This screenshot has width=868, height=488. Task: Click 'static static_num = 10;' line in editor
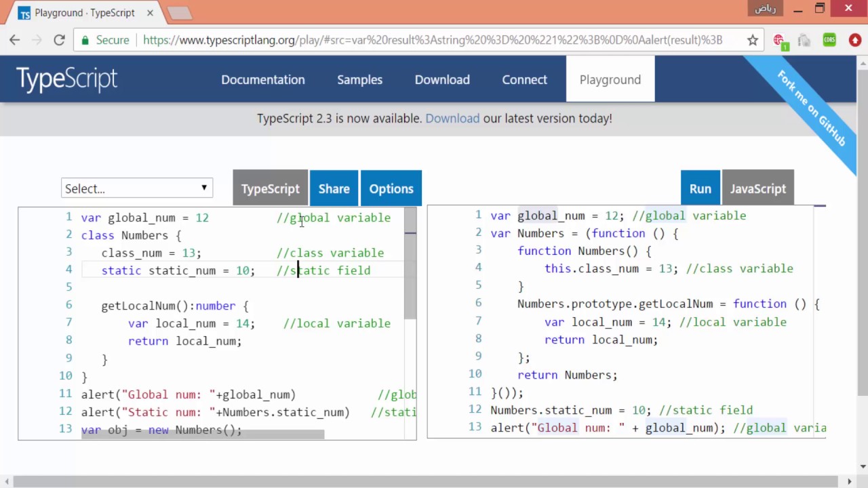(x=178, y=270)
